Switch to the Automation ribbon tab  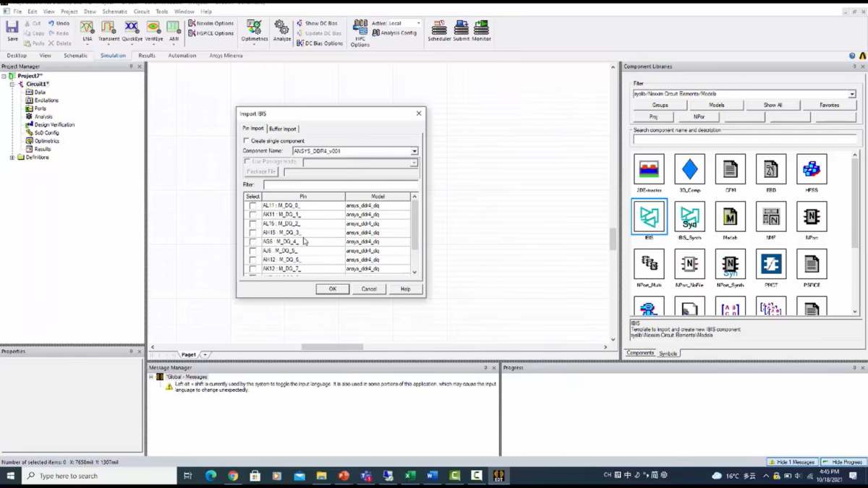click(182, 55)
